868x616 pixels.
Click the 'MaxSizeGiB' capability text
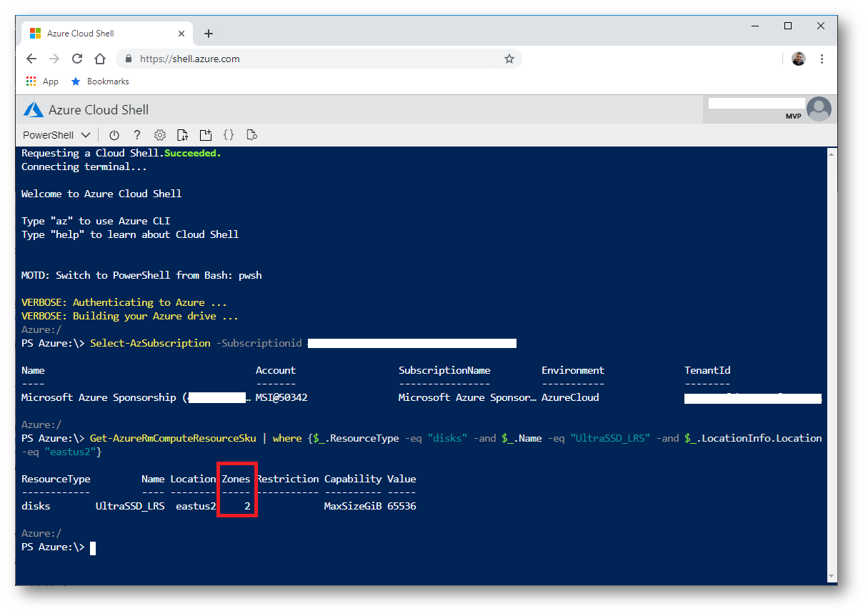(353, 506)
